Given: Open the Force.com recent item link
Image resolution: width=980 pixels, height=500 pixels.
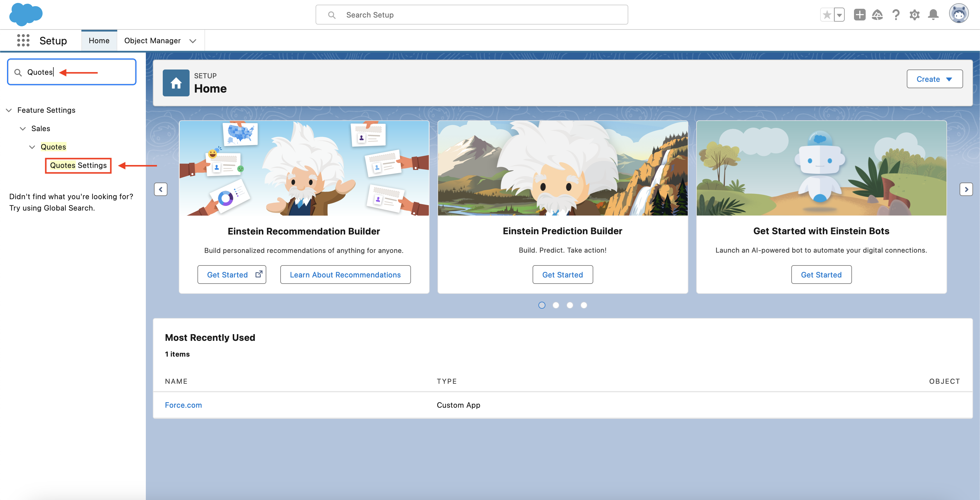Looking at the screenshot, I should click(x=183, y=405).
